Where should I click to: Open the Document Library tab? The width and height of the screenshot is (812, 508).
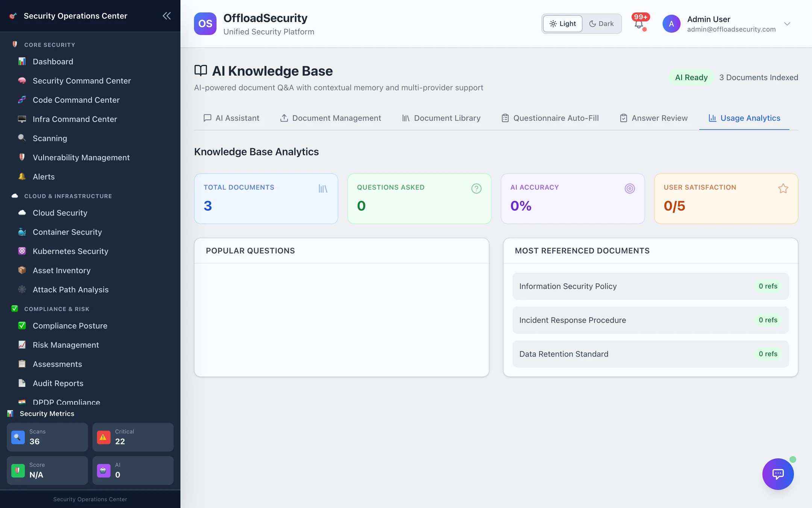441,118
